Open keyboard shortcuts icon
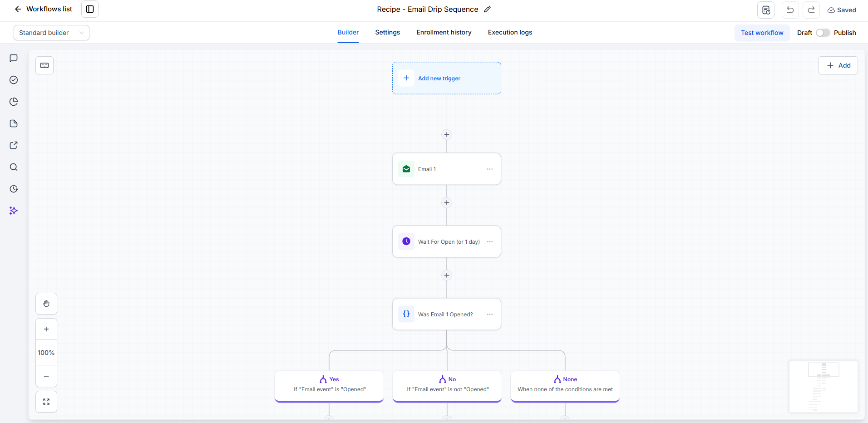Screen dimensions: 868x423 click(x=44, y=65)
